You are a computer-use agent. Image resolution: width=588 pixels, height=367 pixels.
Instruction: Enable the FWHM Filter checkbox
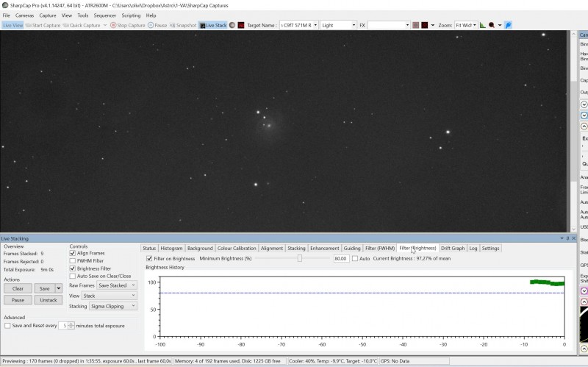[x=72, y=261]
